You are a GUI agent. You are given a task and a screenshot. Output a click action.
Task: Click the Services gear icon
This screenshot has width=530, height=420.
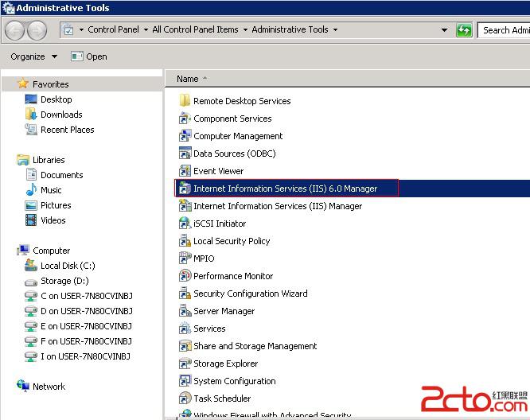click(185, 329)
